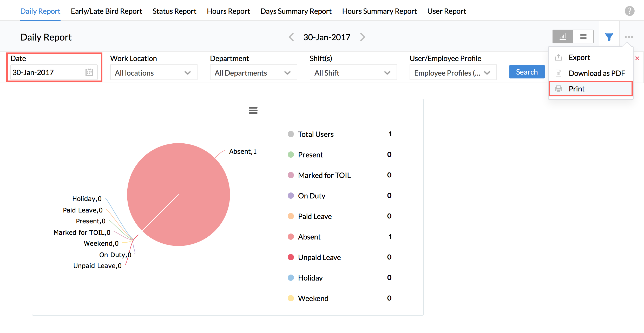The width and height of the screenshot is (644, 333).
Task: Open the calendar picker in Date field
Action: point(89,72)
